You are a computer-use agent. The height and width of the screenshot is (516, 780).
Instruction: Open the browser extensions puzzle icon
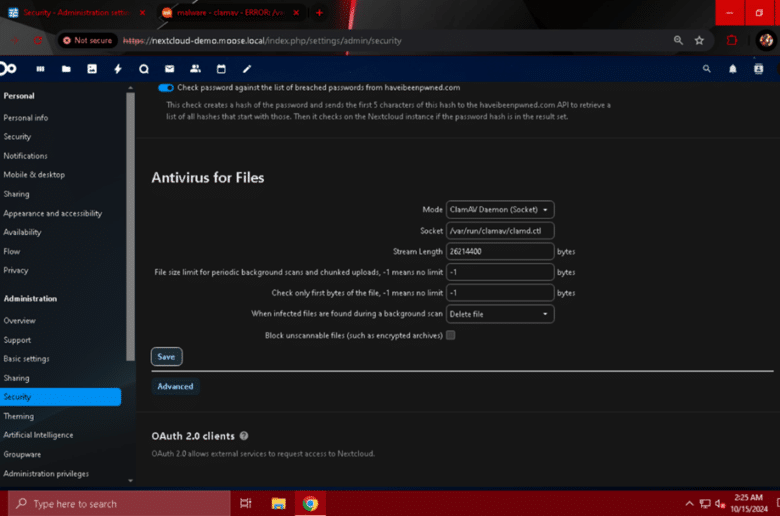pos(732,40)
